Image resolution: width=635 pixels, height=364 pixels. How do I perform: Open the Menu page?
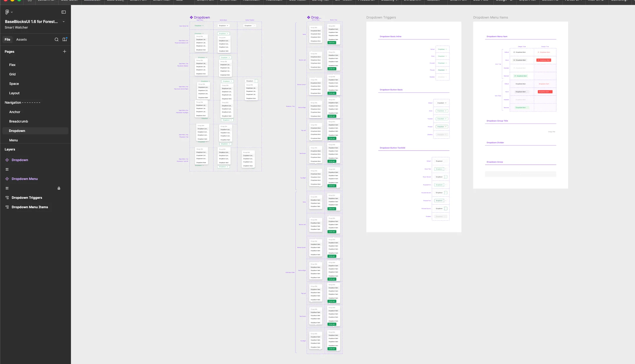coord(13,140)
